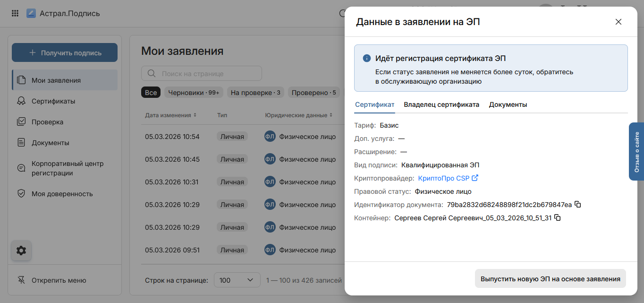
Task: Go to Моя доверенность sidebar item
Action: [62, 194]
